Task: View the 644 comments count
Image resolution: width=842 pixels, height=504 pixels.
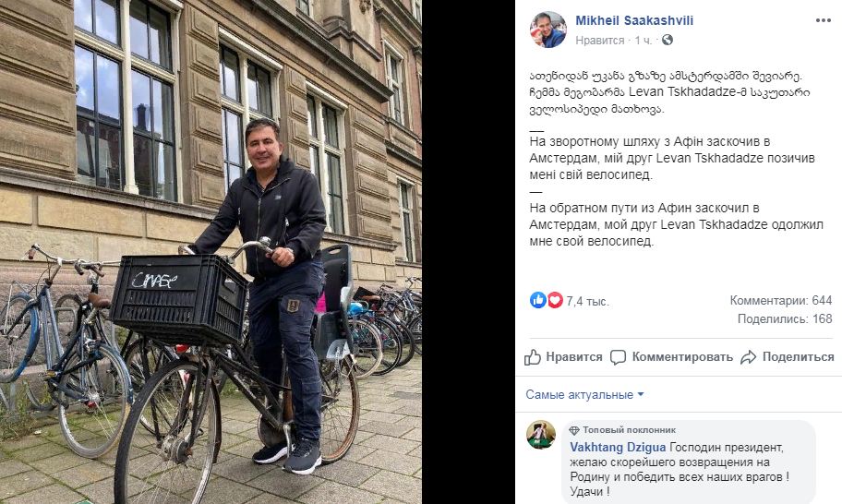Action: tap(781, 301)
